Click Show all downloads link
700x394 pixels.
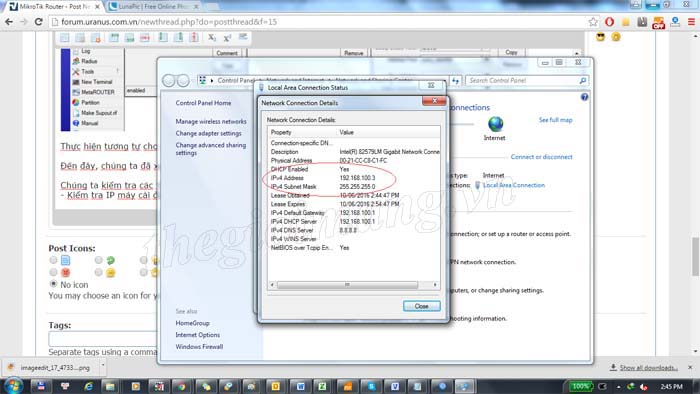648,368
